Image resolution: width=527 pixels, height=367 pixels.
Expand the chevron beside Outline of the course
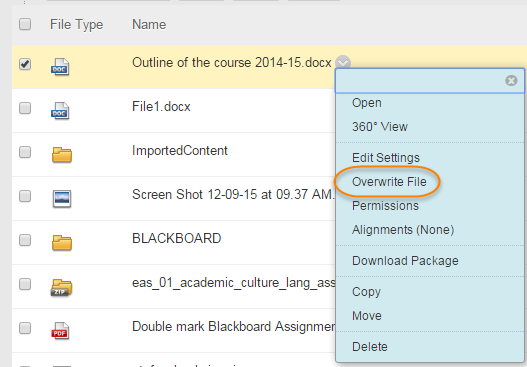[343, 63]
